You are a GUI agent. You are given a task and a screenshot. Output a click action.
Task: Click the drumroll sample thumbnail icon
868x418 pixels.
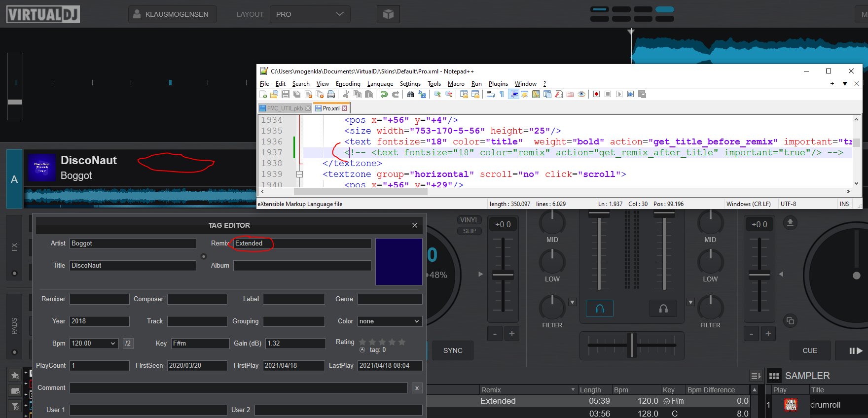pos(791,405)
